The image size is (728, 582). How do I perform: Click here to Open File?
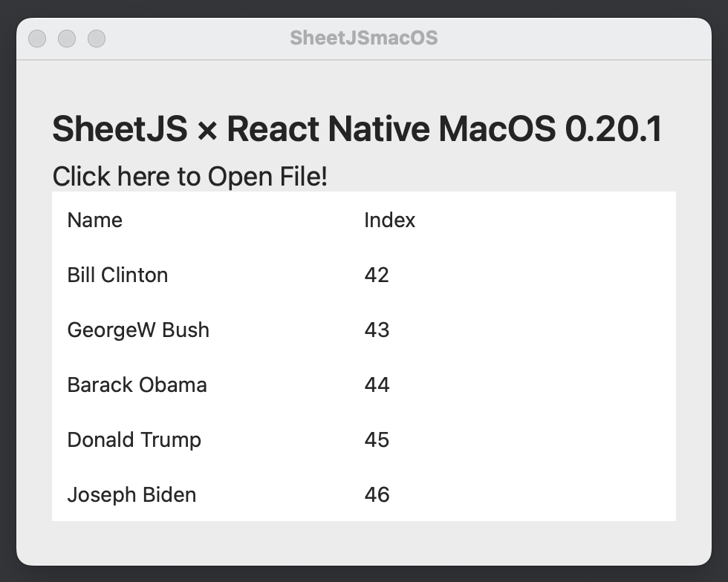(189, 177)
